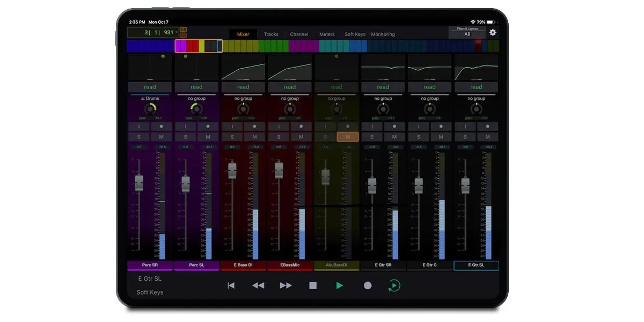Select the E Bass DI track name button
The height and width of the screenshot is (322, 644).
point(243,265)
